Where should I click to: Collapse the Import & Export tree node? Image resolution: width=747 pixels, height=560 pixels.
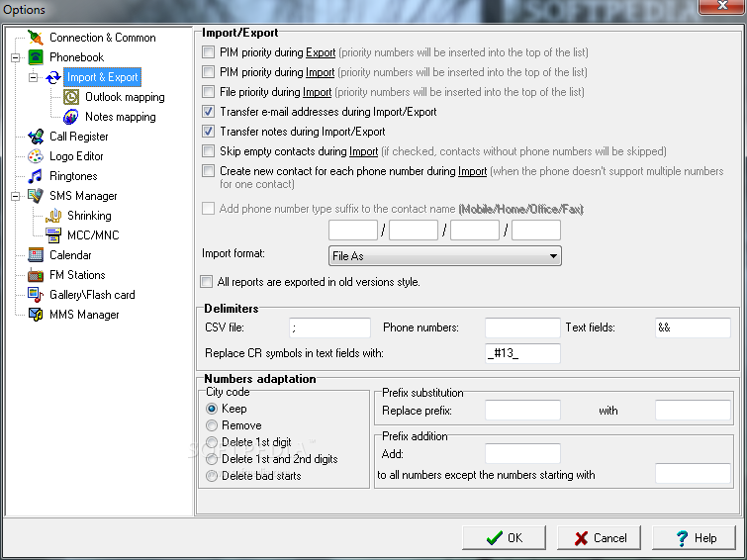[33, 77]
